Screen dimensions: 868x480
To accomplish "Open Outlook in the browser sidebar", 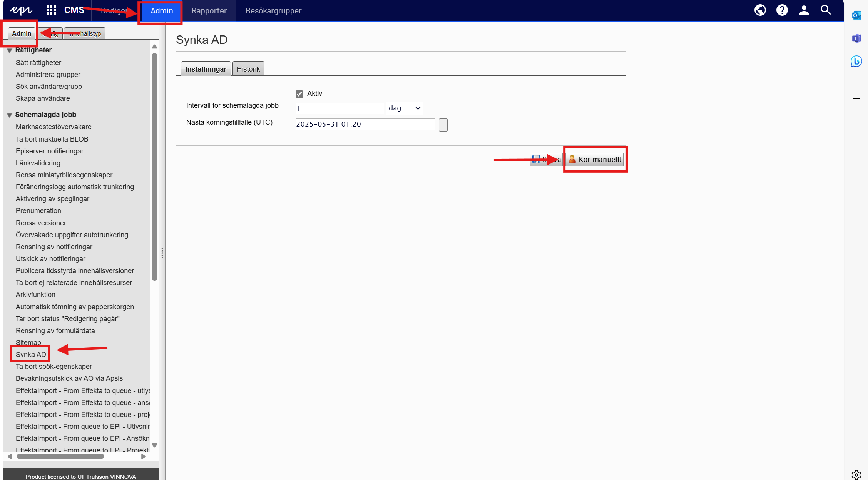I will [856, 15].
